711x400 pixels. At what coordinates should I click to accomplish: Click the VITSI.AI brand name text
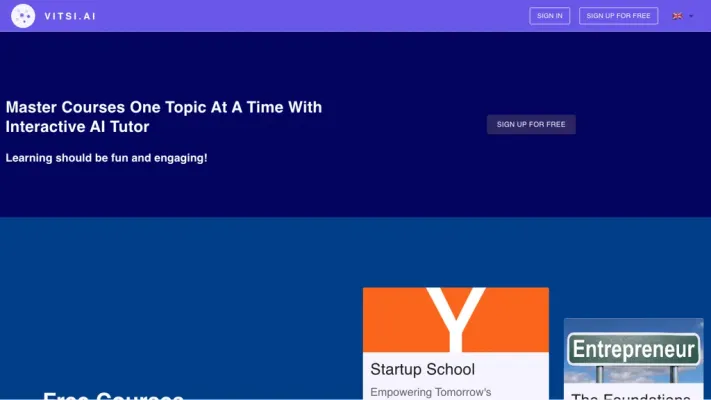(x=70, y=16)
